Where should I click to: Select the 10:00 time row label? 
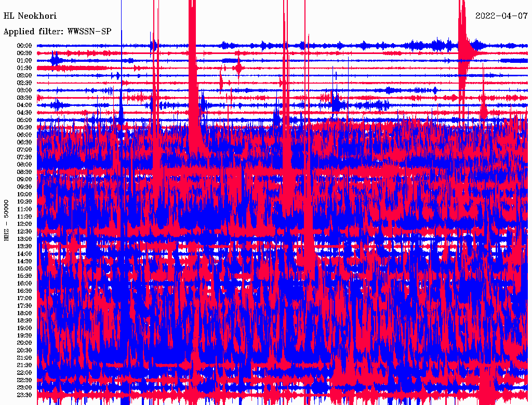(24, 194)
